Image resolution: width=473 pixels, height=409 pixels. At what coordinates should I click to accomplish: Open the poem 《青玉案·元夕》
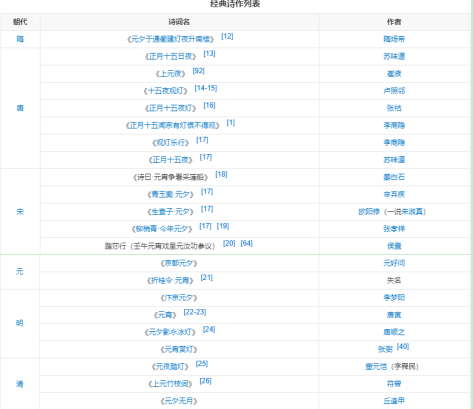coord(171,194)
